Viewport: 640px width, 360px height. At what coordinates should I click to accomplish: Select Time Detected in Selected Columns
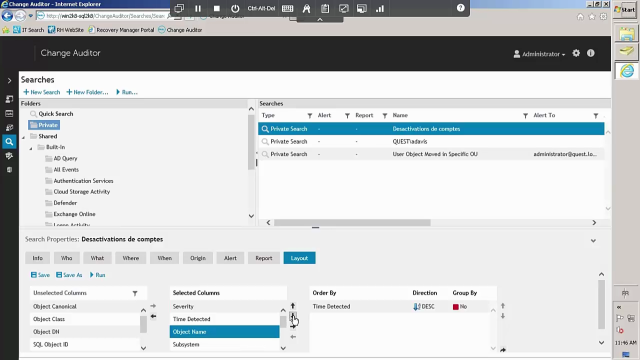point(224,319)
